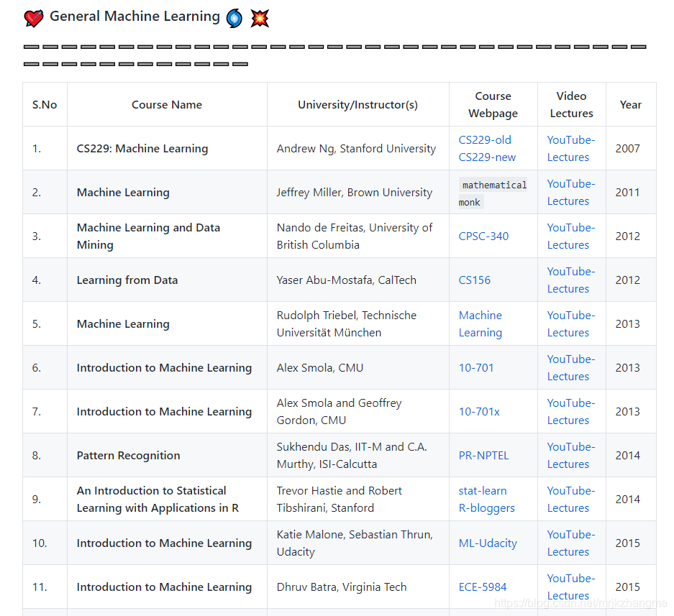
Task: Open YouTube-Lectures for the Alex Smola CMU course
Action: pyautogui.click(x=571, y=368)
